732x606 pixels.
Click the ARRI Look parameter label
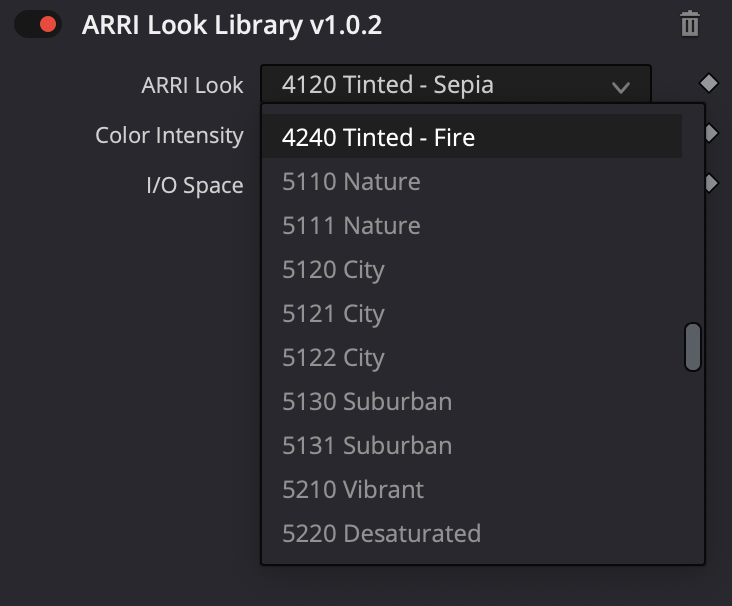tap(192, 85)
